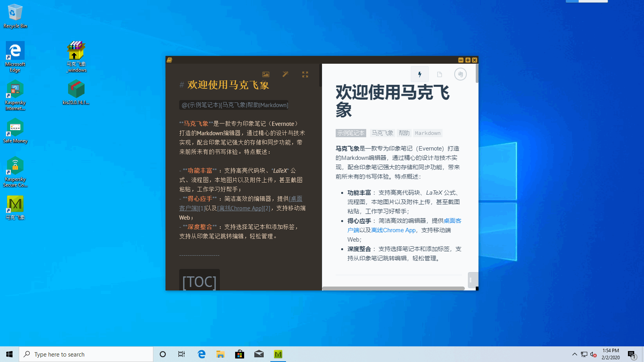This screenshot has height=362, width=644.
Task: Click Marxico app icon in taskbar
Action: (278, 354)
